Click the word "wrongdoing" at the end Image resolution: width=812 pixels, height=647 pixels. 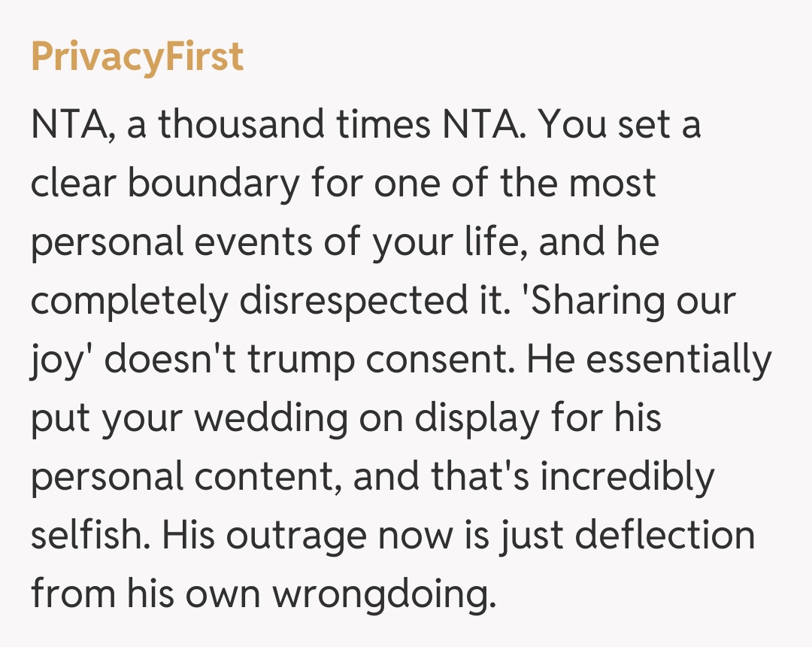click(x=384, y=595)
